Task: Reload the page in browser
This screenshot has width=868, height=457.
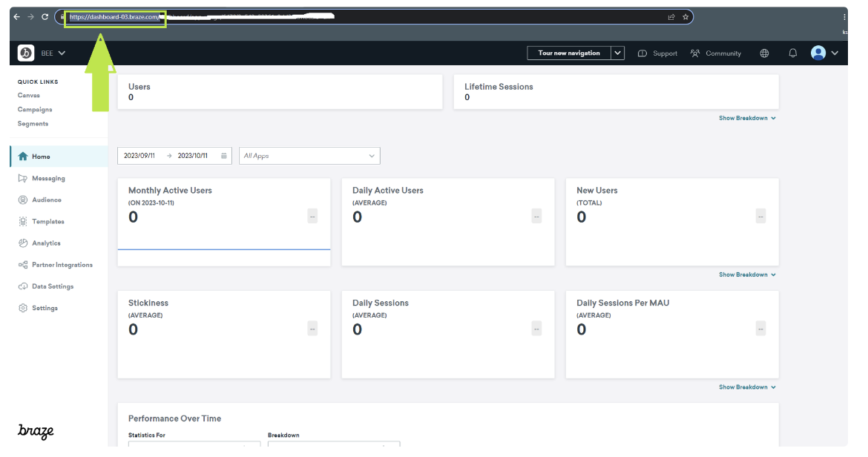Action: tap(45, 17)
